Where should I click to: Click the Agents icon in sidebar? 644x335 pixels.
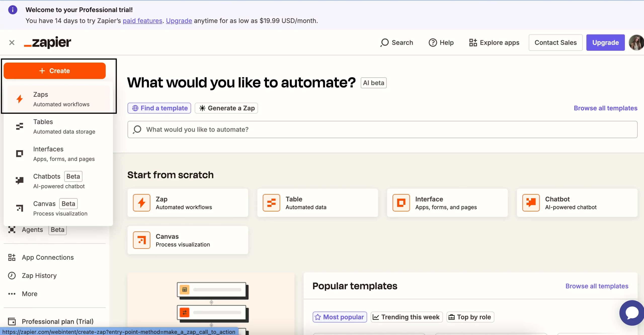tap(12, 230)
